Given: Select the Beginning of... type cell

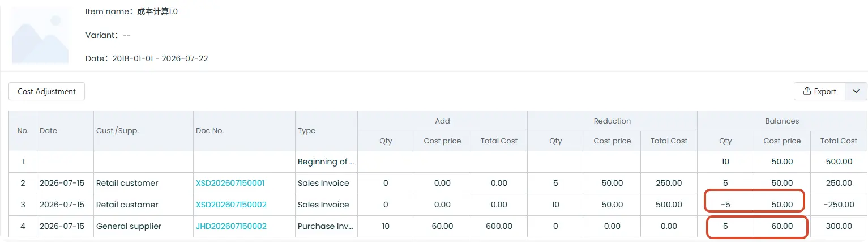Looking at the screenshot, I should (x=326, y=162).
